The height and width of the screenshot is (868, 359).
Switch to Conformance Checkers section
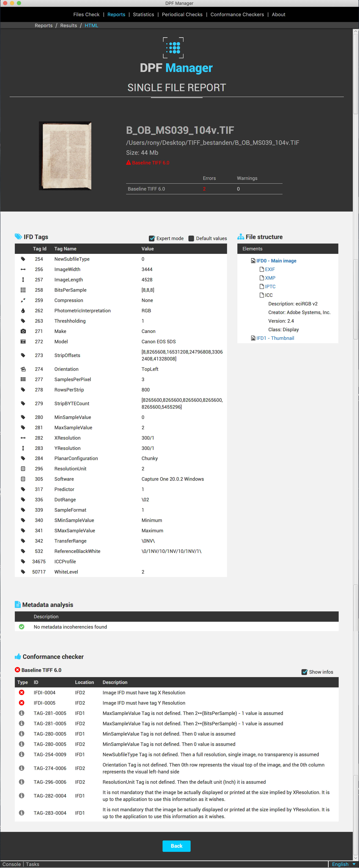(237, 14)
